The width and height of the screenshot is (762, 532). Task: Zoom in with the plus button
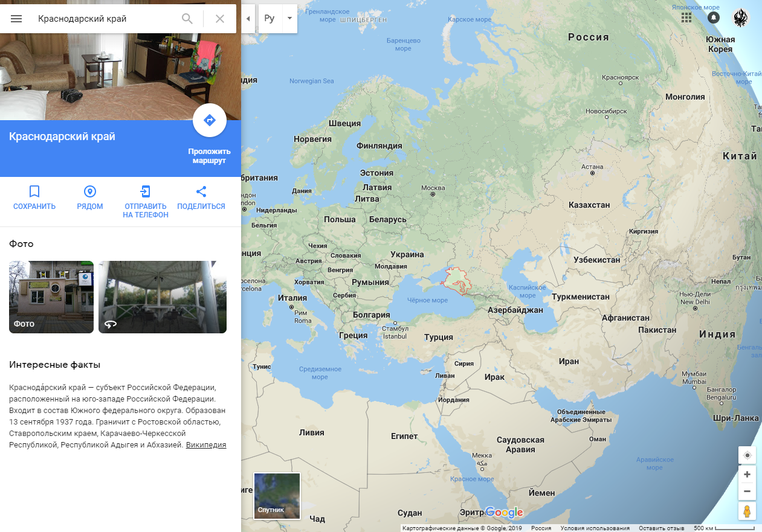747,475
